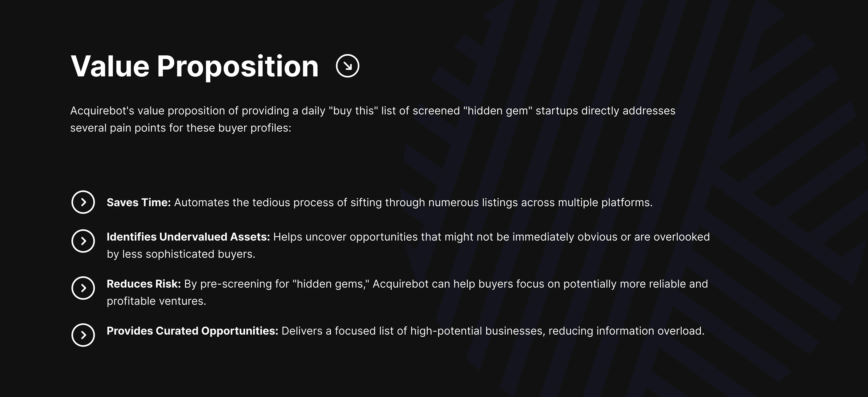Click the Value Proposition heading
Image resolution: width=868 pixels, height=397 pixels.
coord(194,66)
